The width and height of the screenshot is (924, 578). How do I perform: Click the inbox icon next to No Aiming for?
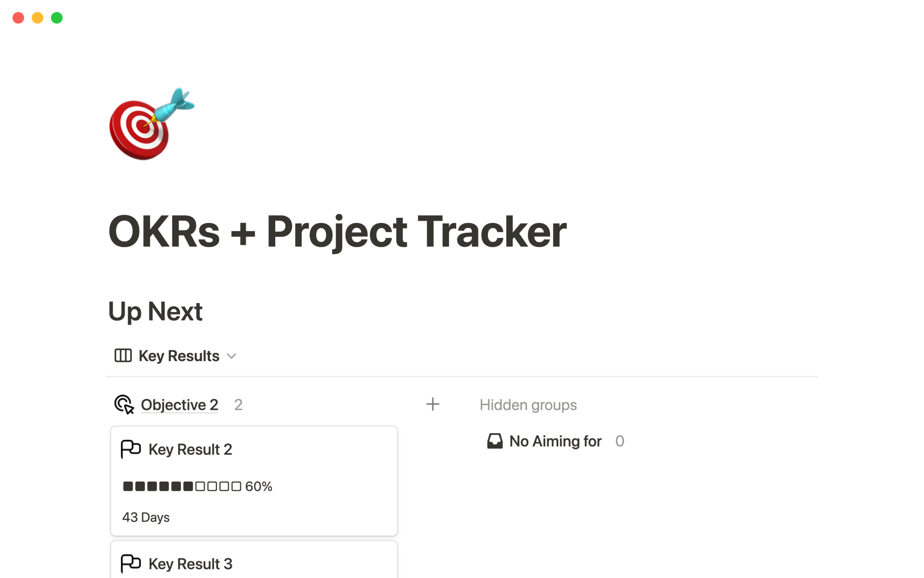coord(495,441)
